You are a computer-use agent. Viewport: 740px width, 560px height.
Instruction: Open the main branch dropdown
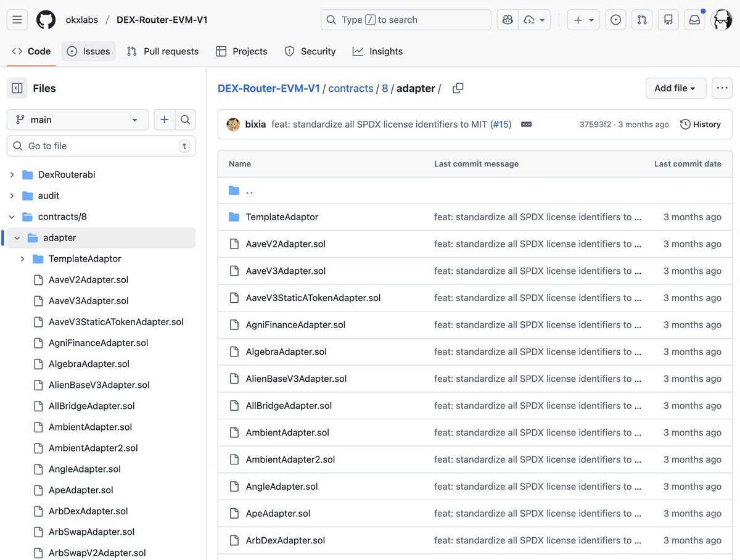(77, 120)
